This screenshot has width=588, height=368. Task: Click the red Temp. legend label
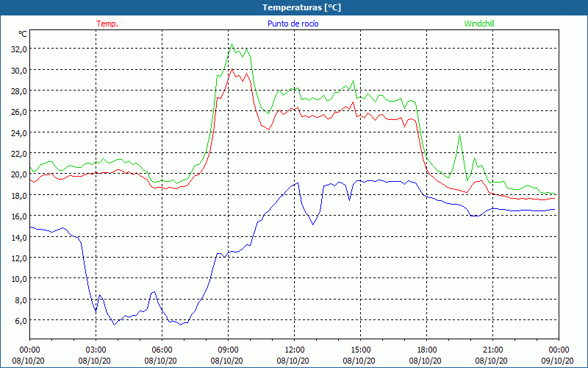point(107,24)
